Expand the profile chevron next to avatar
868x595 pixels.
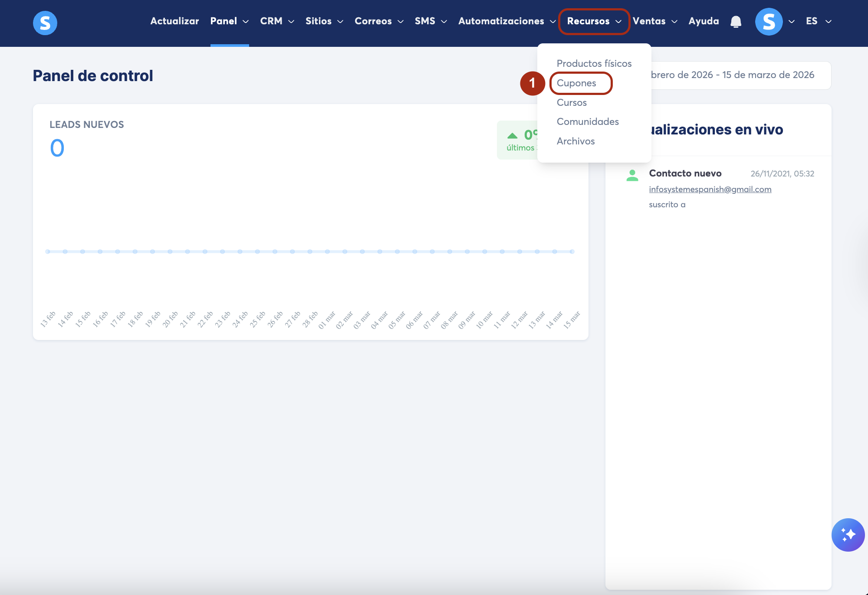point(792,22)
